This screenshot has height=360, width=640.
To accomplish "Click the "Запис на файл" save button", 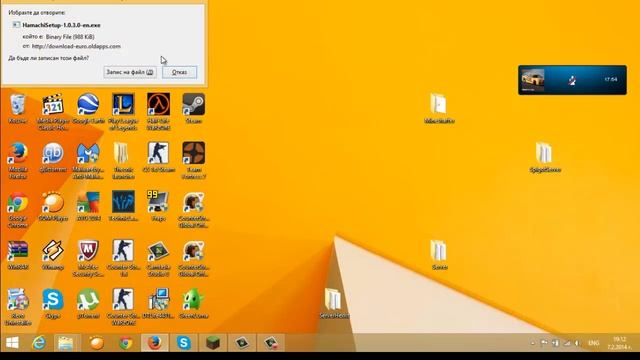I will (x=129, y=72).
